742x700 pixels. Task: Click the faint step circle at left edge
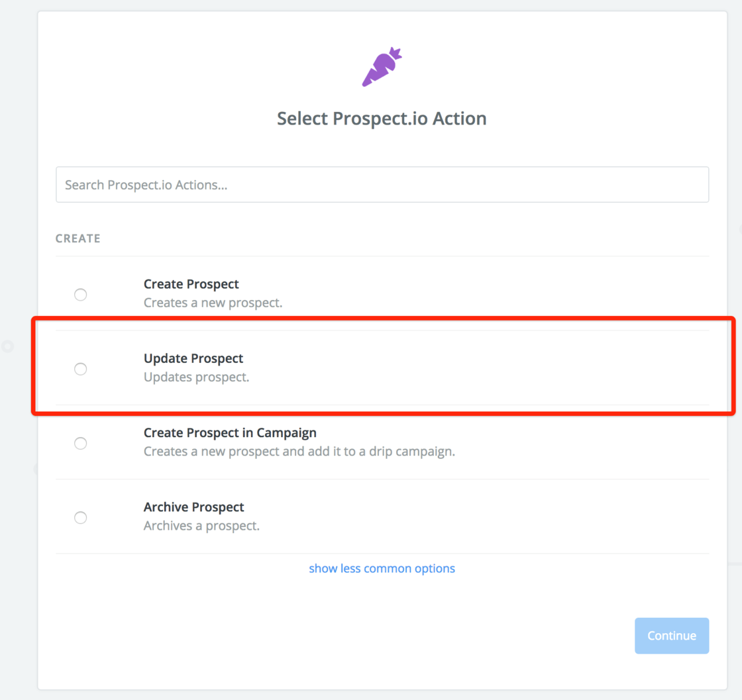tap(7, 346)
